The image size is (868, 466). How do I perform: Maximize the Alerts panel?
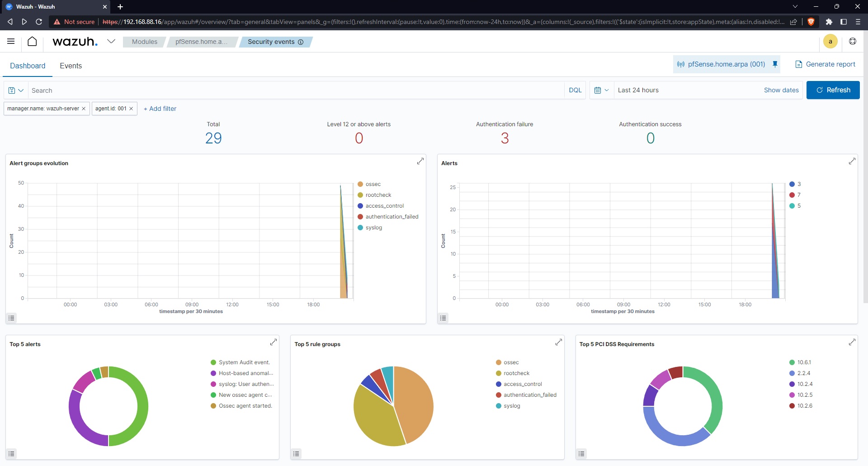pos(852,161)
